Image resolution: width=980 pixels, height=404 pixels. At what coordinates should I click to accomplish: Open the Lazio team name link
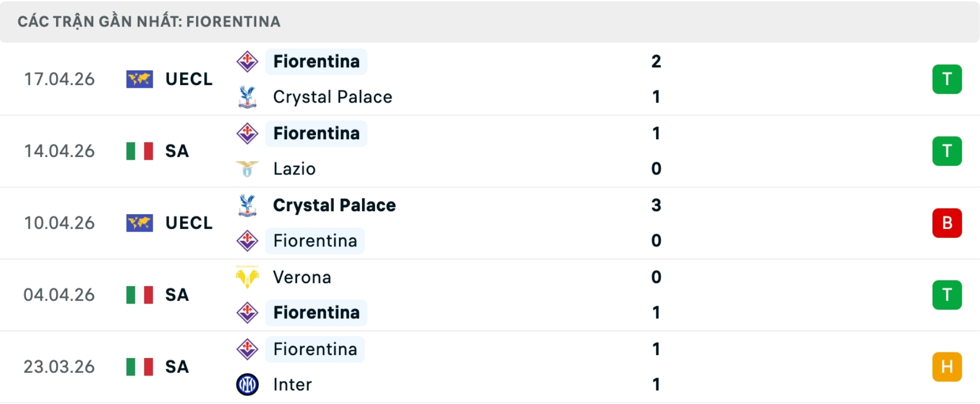[x=295, y=169]
